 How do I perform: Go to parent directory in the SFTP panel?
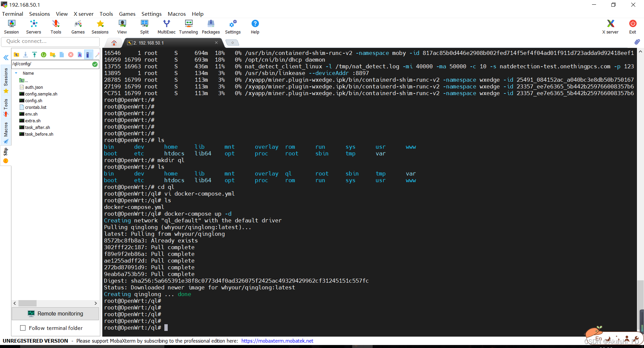click(x=16, y=55)
